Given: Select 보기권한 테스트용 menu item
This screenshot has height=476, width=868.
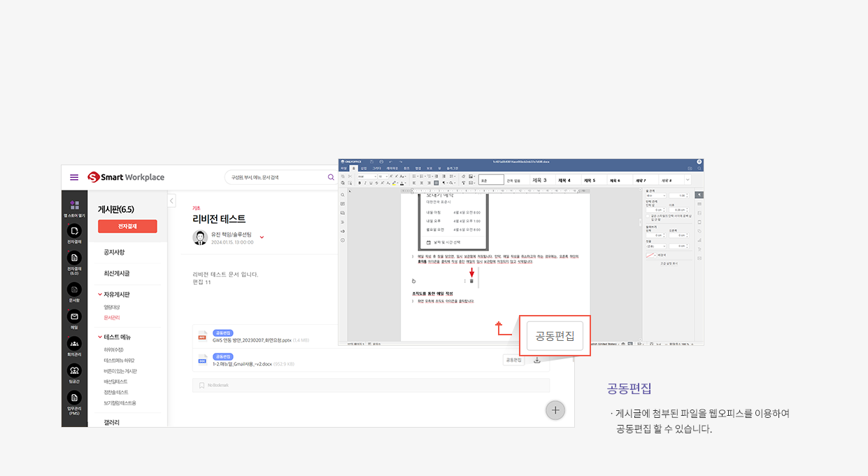Looking at the screenshot, I should tap(120, 403).
